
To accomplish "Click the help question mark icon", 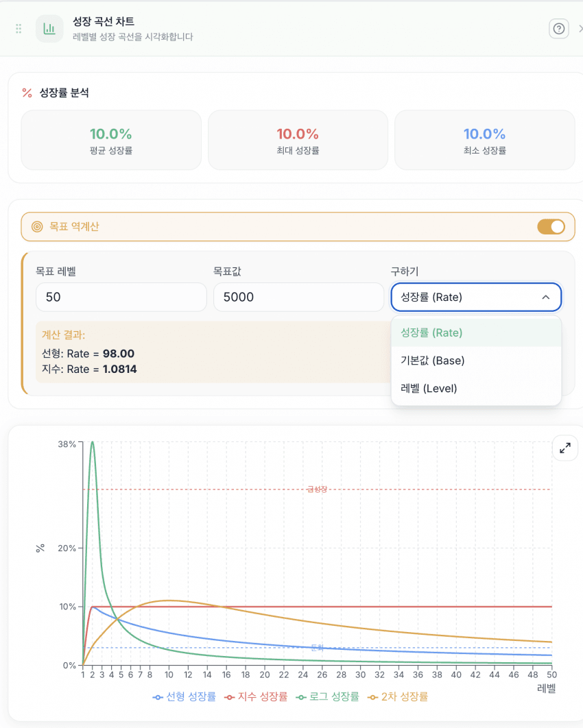I will [x=559, y=29].
